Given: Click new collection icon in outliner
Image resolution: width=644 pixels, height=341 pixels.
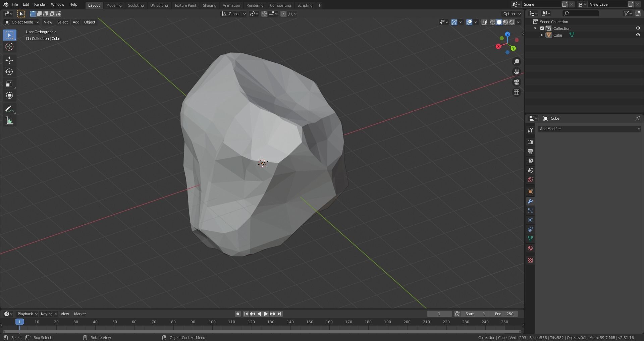Looking at the screenshot, I should pos(638,13).
